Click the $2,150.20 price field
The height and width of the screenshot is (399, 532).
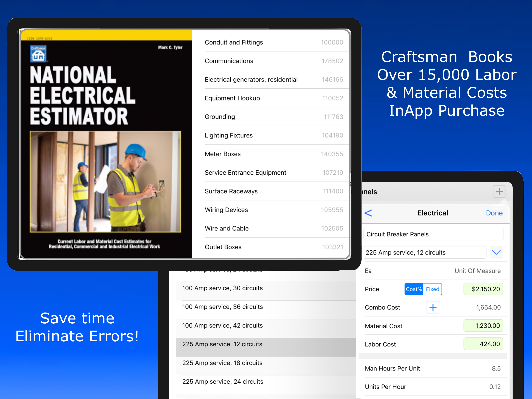coord(483,289)
